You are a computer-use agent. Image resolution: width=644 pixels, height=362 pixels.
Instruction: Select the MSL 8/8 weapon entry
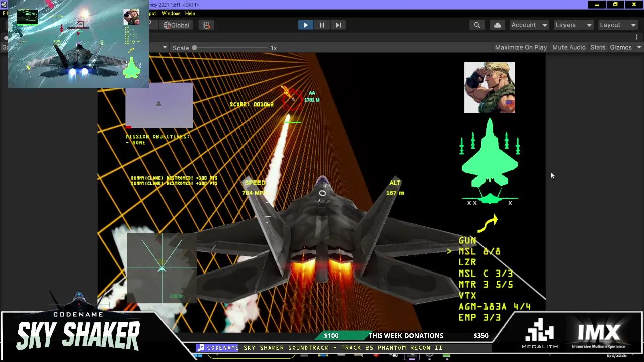point(479,251)
